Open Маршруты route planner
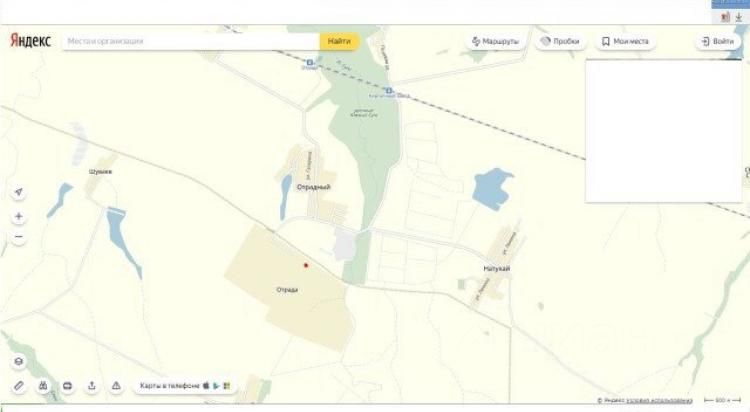This screenshot has height=412, width=750. [x=495, y=42]
